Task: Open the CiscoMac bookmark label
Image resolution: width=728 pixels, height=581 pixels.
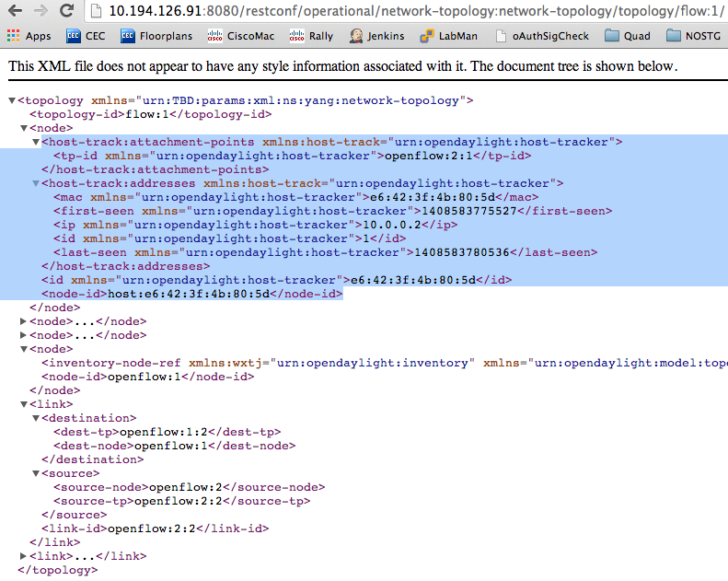Action: pos(250,36)
